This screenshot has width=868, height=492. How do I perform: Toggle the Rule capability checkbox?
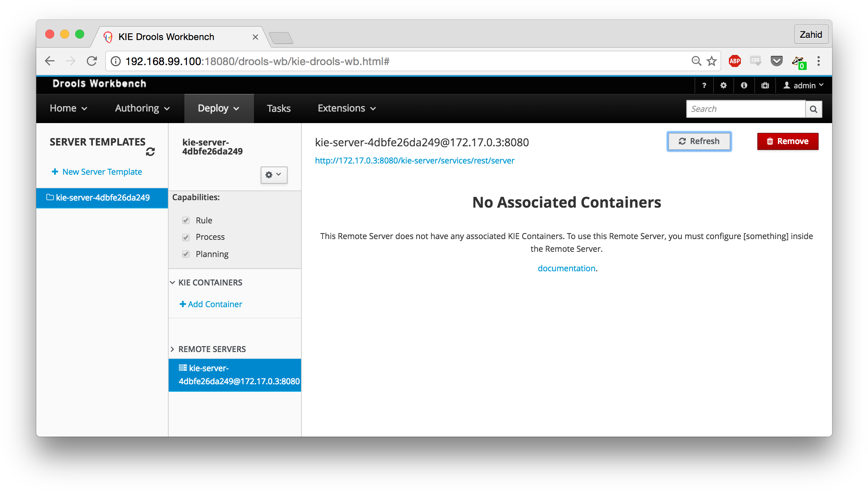tap(186, 220)
